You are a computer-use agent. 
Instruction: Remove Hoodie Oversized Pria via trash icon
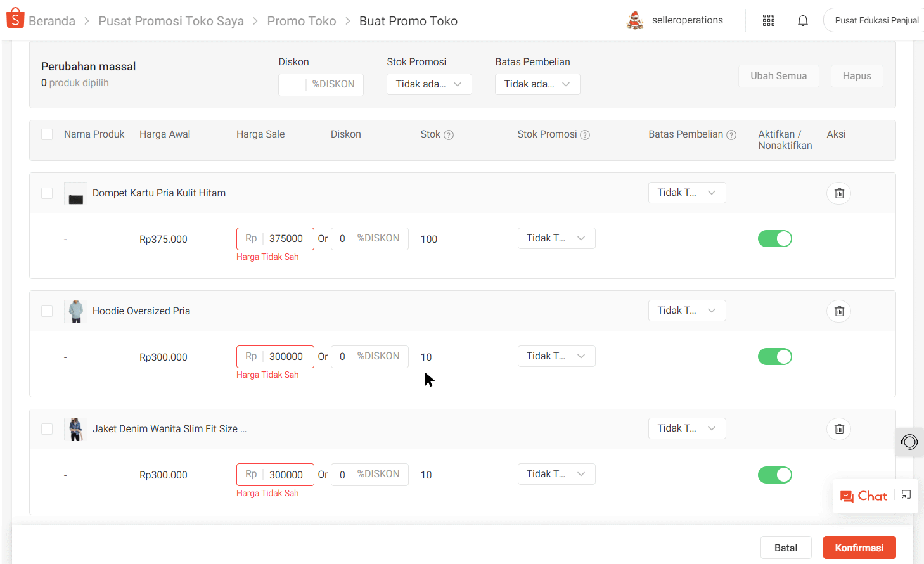tap(838, 311)
